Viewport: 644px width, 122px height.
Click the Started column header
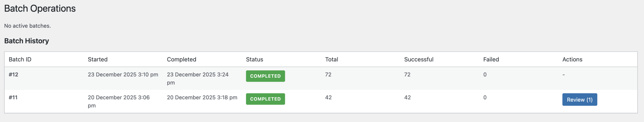pos(98,59)
